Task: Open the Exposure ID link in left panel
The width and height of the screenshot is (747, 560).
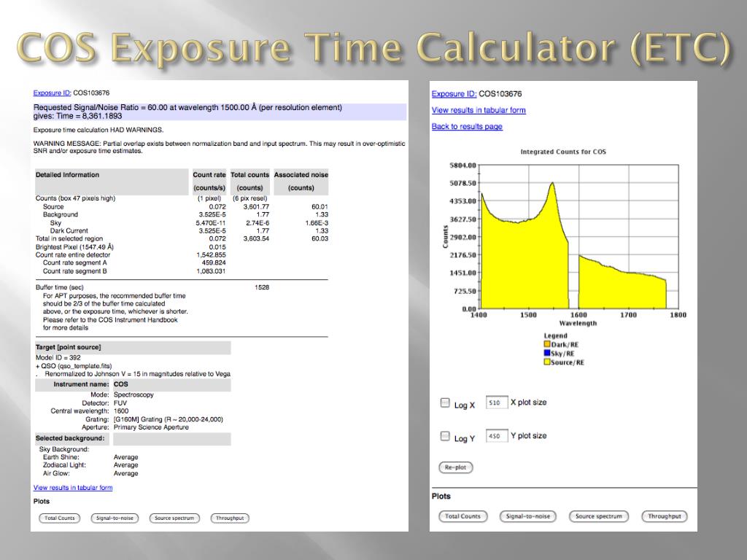Action: [52, 93]
